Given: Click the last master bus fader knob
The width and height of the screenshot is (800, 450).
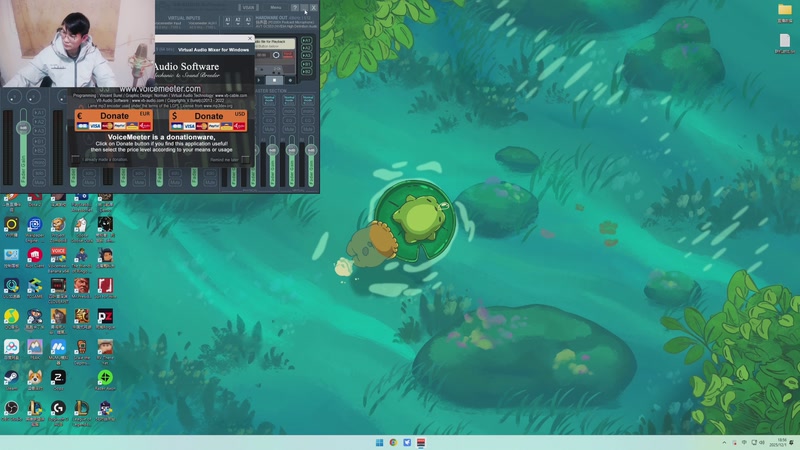Looking at the screenshot, I should [x=311, y=150].
